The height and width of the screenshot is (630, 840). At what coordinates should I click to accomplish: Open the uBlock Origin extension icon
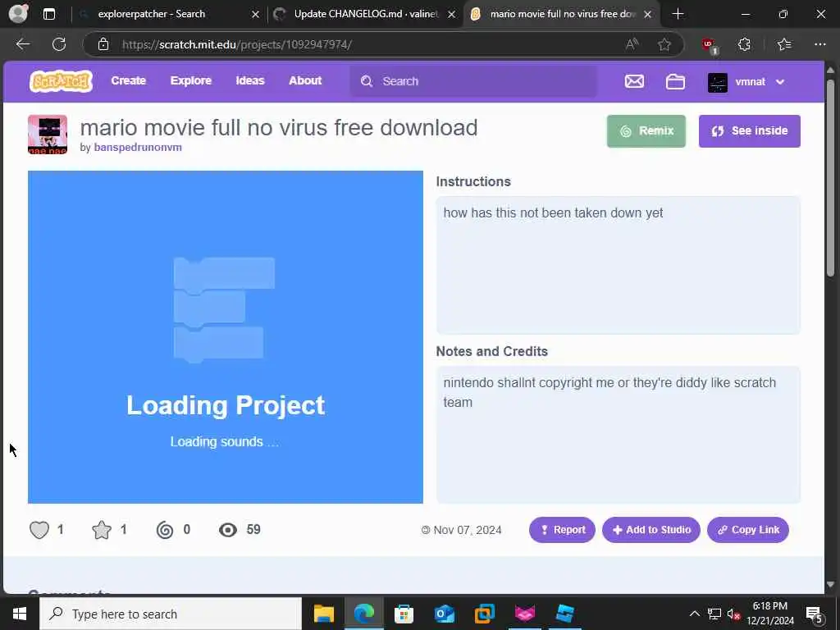(x=710, y=45)
